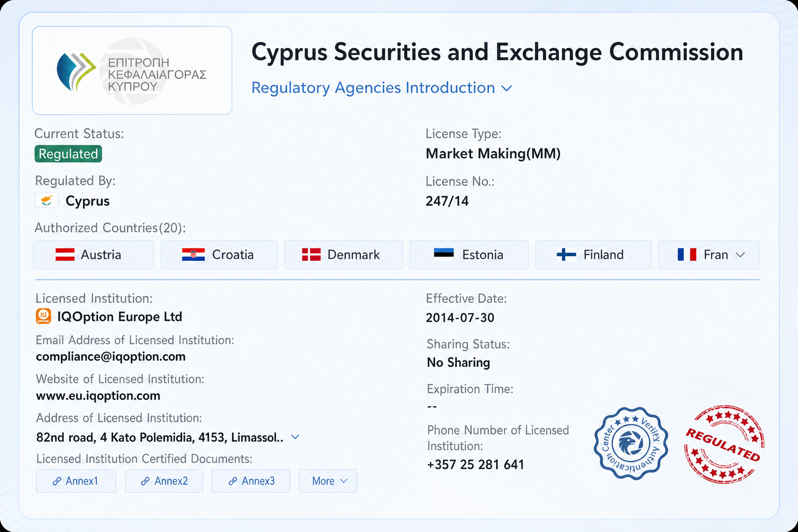Click the Cyprus flag icon
The image size is (798, 532).
point(47,201)
